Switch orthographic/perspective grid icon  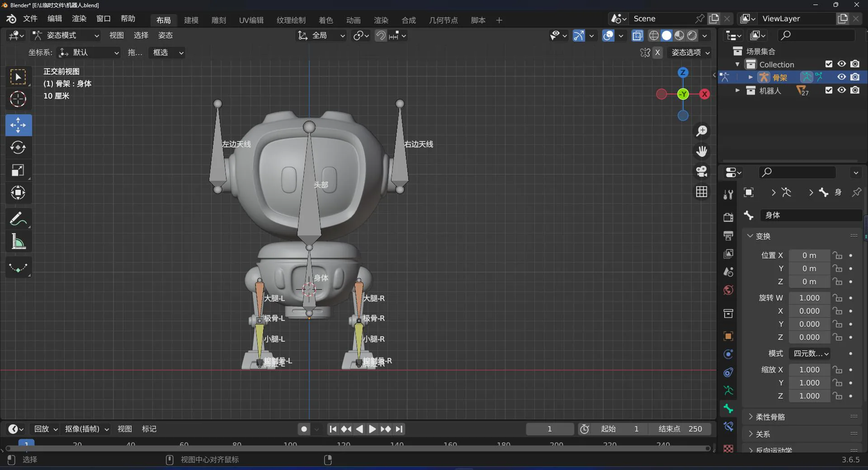[702, 192]
